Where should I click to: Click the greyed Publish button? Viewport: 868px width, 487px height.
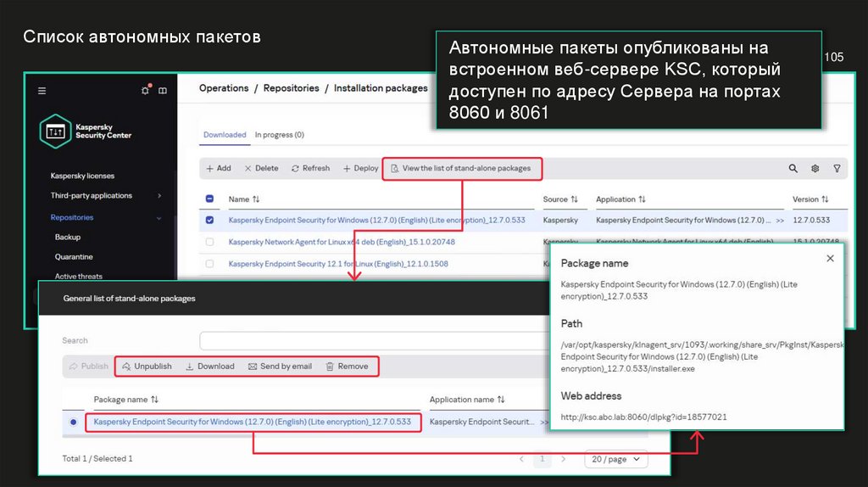88,367
